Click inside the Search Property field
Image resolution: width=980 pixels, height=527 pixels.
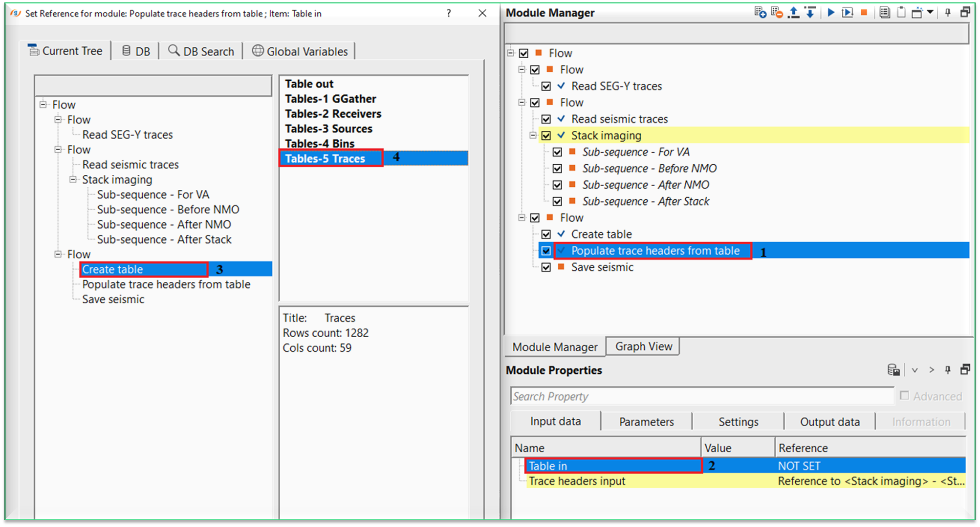630,396
